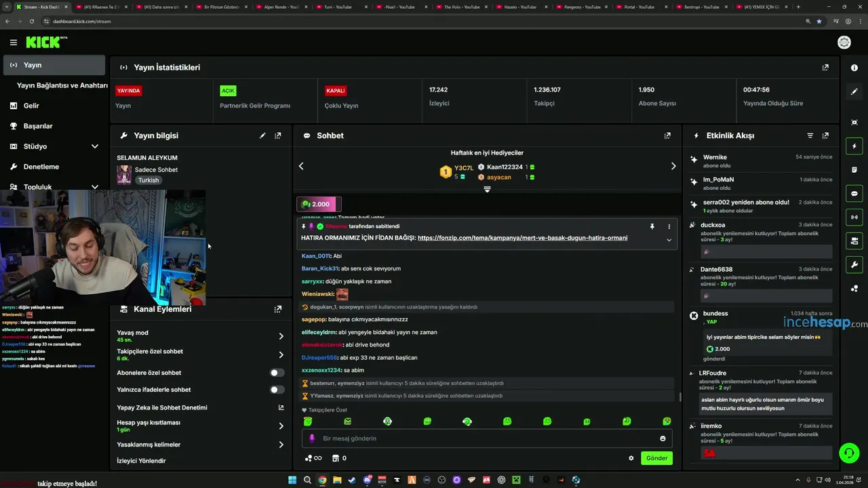Screen dimensions: 868x488
Task: Open Yasaklanmış kelimeler settings chevron
Action: click(281, 445)
